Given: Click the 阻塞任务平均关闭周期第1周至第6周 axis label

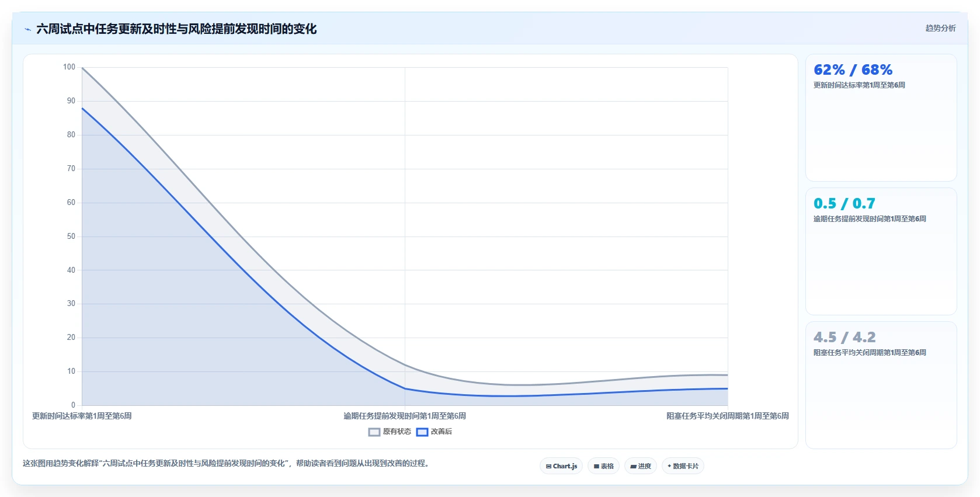Looking at the screenshot, I should pos(728,416).
